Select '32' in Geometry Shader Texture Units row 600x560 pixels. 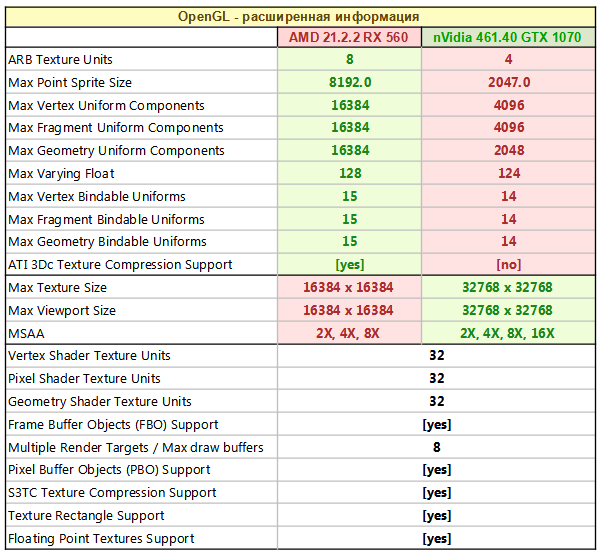click(x=437, y=402)
